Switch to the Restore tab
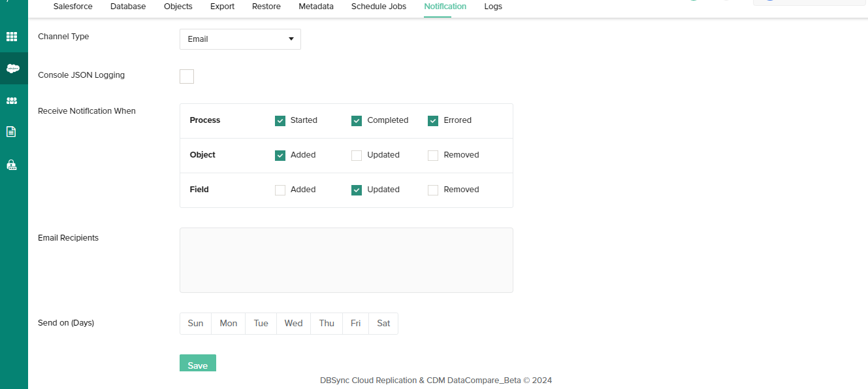Viewport: 868px width, 389px height. 266,7
